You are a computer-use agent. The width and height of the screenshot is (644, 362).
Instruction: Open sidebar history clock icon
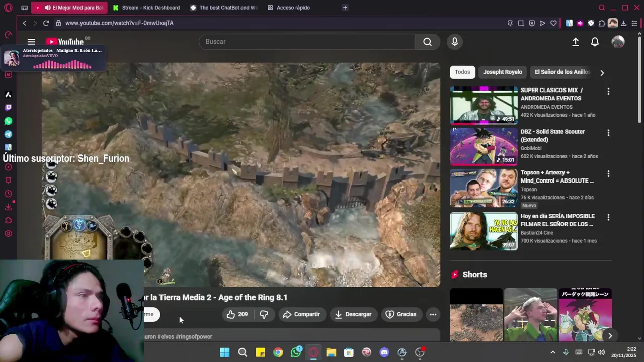click(x=8, y=194)
